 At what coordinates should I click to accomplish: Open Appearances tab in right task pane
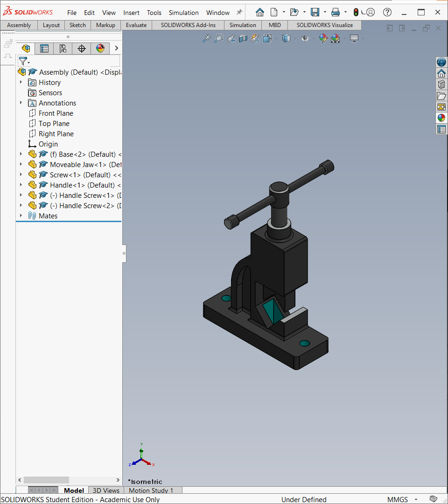pos(441,118)
